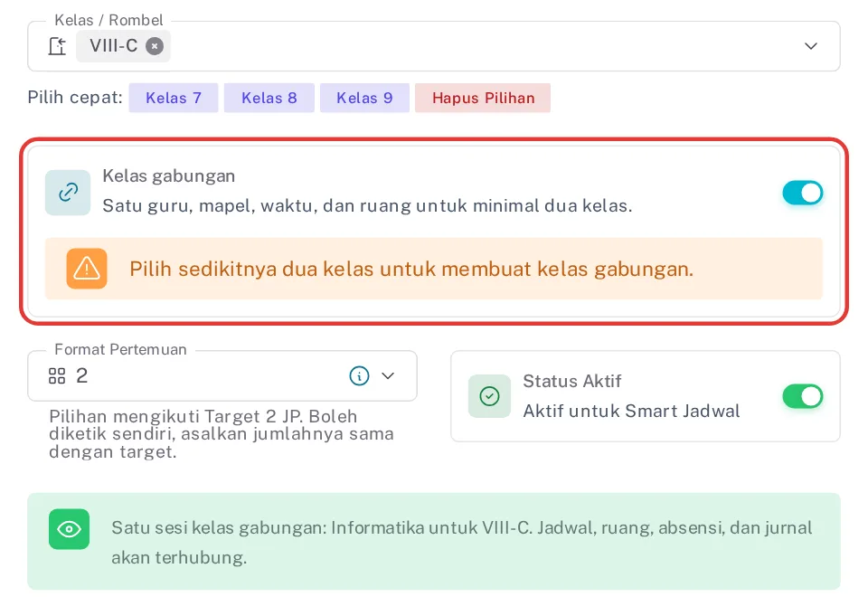Click the orange warning triangle icon
The width and height of the screenshot is (868, 597).
tap(87, 269)
